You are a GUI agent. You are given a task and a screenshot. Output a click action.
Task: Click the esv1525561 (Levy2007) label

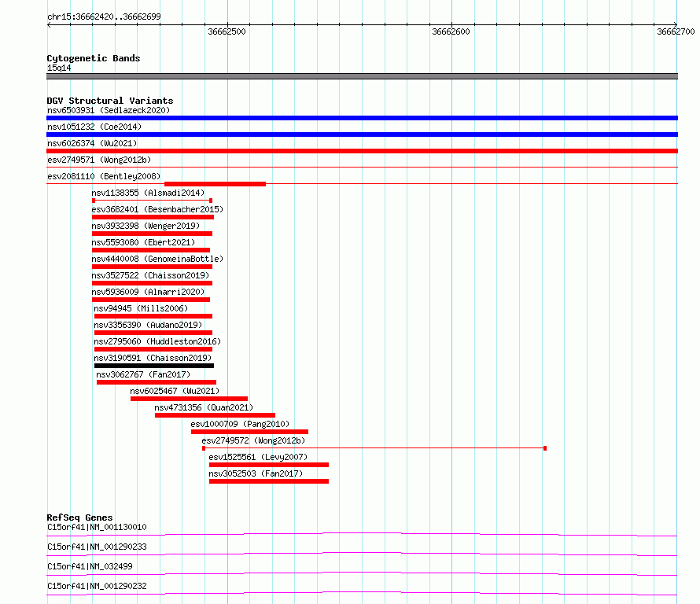point(258,457)
